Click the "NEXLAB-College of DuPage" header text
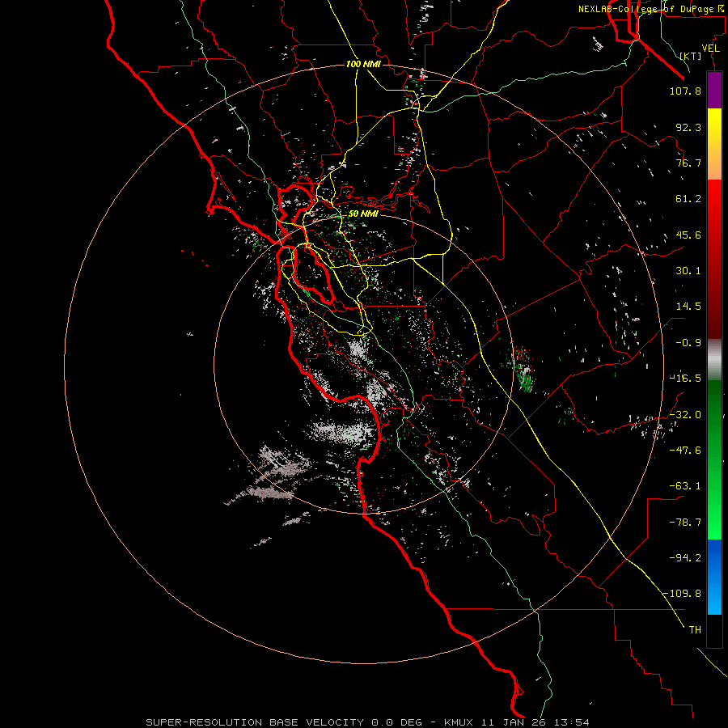The image size is (728, 728). click(x=645, y=9)
